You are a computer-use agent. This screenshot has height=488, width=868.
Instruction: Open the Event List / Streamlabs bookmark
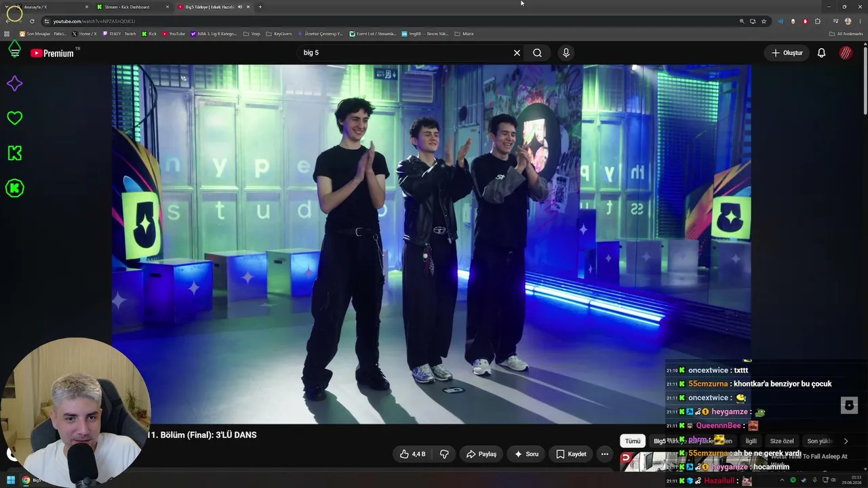coord(372,34)
